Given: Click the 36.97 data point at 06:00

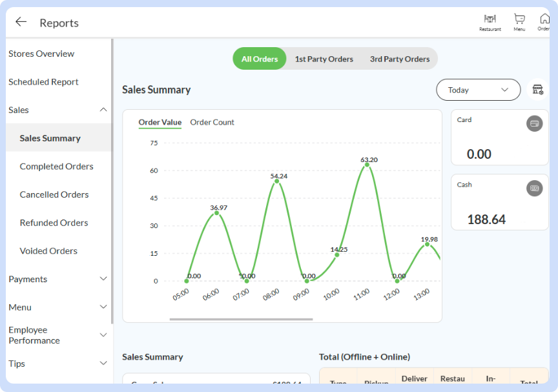Looking at the screenshot, I should (216, 212).
